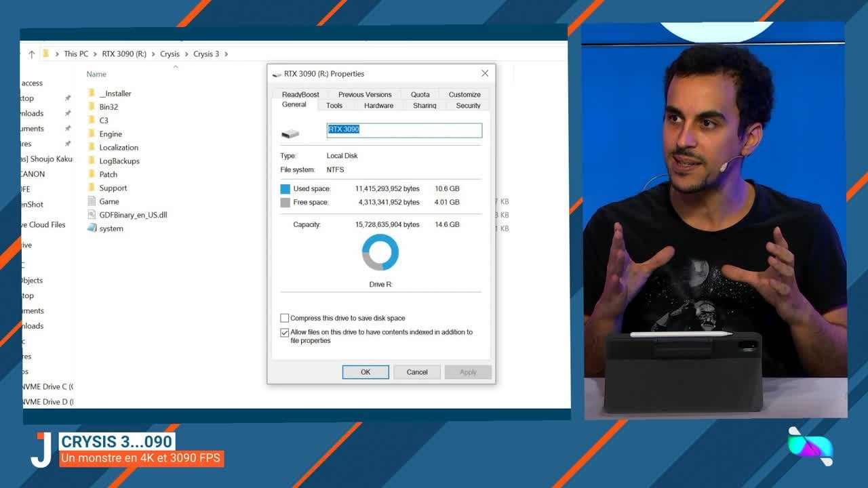Click the This PC breadcrumb
Image resolution: width=868 pixels, height=488 pixels.
(76, 54)
